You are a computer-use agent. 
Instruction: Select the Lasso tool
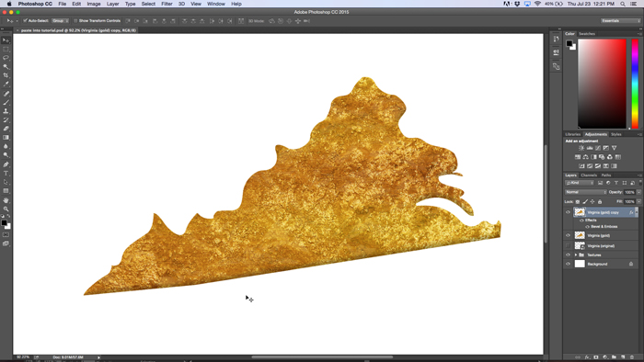click(6, 58)
